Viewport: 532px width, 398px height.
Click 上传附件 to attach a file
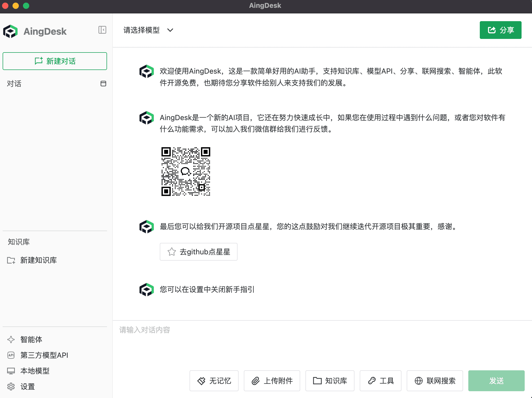272,381
